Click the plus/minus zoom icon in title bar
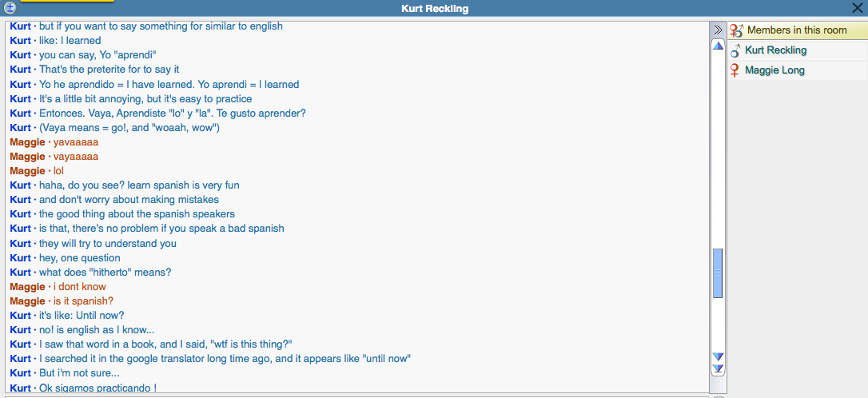Viewport: 868px width, 398px height. [10, 8]
